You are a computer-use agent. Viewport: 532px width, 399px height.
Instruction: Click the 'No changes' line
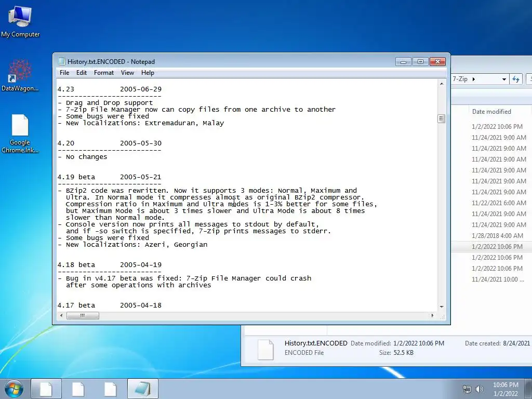(x=82, y=157)
